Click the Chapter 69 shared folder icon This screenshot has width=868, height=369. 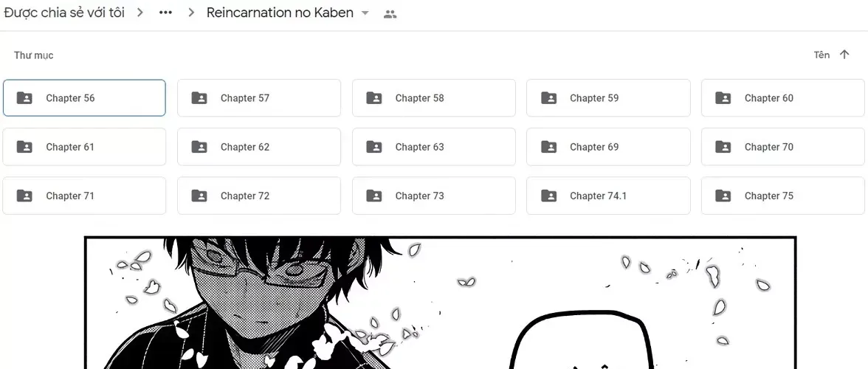point(548,147)
